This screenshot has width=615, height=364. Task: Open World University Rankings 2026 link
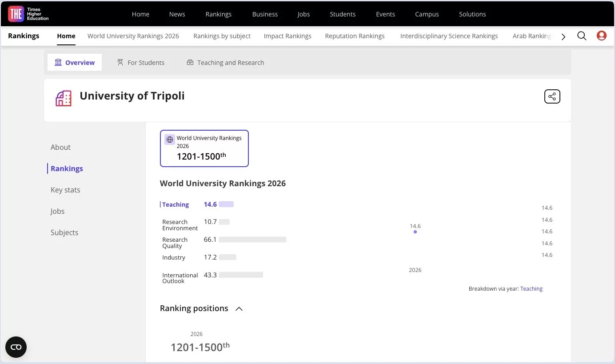coord(133,36)
